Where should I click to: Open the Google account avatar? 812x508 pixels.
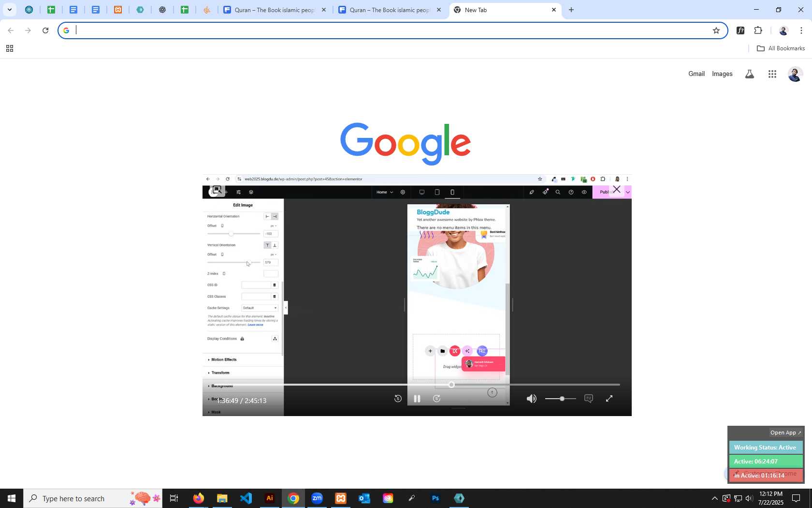(x=795, y=74)
